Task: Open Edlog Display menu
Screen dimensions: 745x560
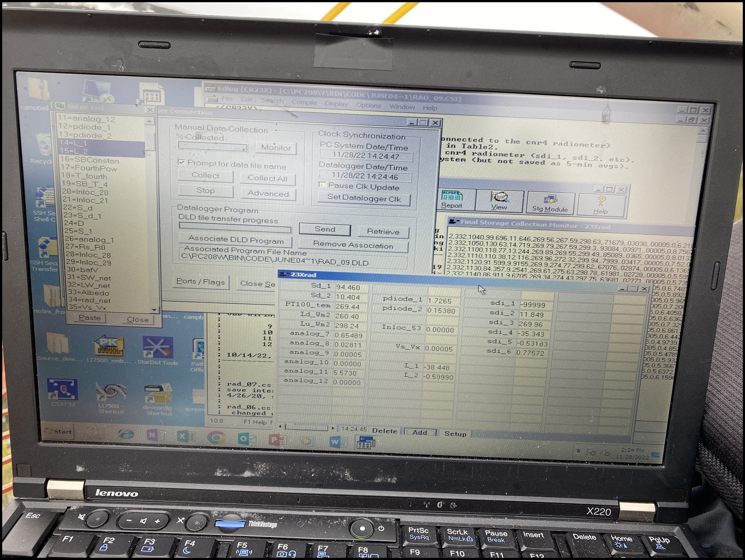Action: 336,104
